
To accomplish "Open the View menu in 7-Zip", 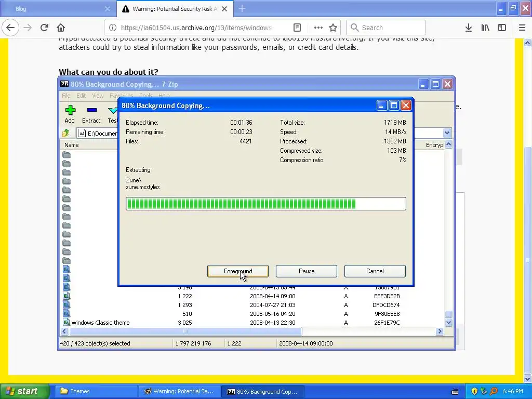I will tap(98, 96).
